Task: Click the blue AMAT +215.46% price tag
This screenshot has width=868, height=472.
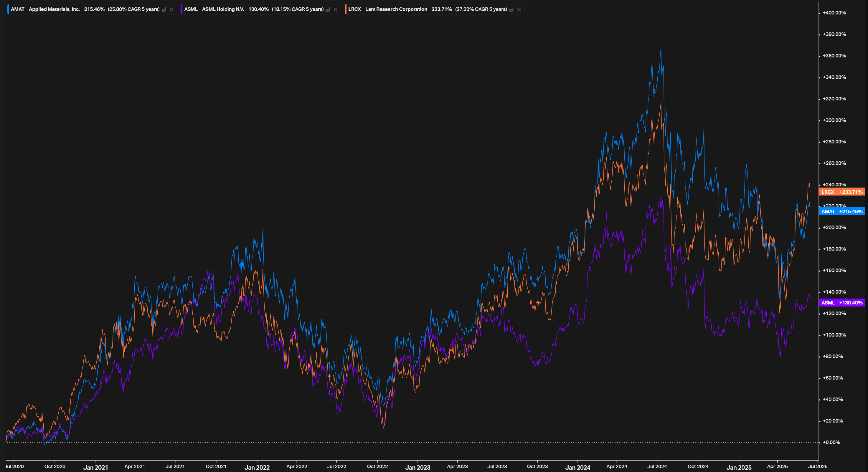Action: click(x=841, y=211)
